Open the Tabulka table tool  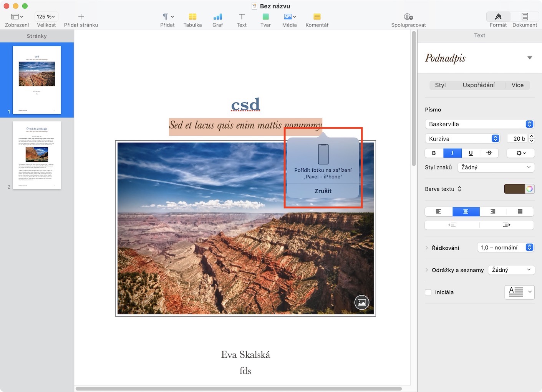pos(192,17)
